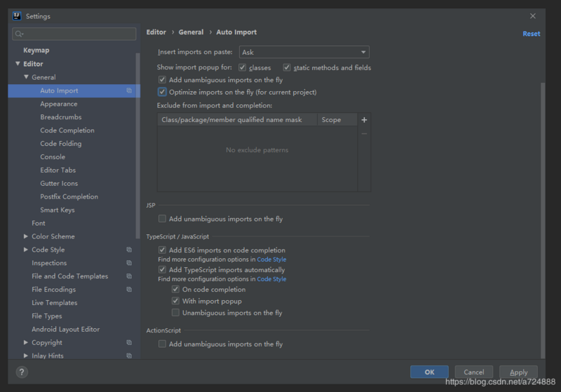Click the help question mark icon
This screenshot has width=561, height=392.
[x=22, y=372]
